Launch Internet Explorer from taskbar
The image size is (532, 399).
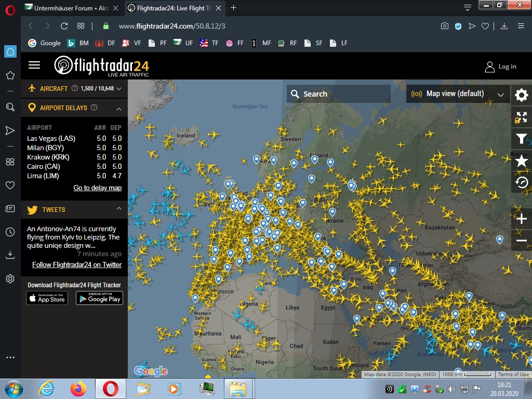(46, 389)
